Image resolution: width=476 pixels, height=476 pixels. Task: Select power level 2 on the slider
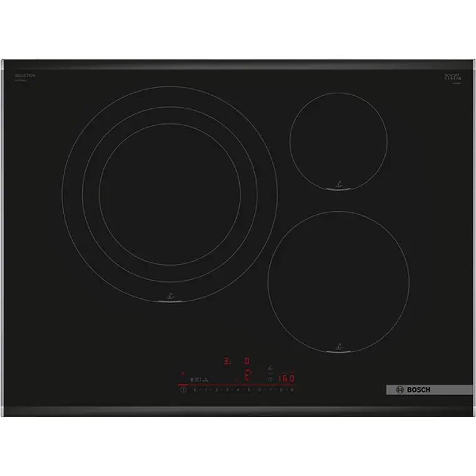[217, 390]
